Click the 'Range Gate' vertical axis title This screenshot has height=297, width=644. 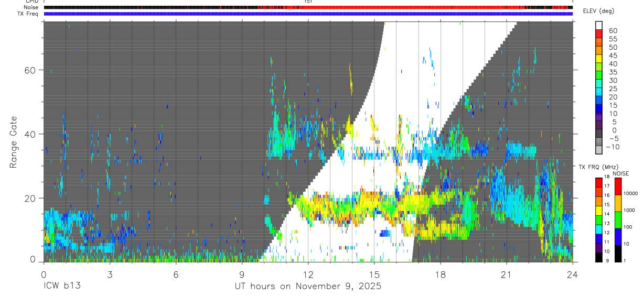click(14, 141)
